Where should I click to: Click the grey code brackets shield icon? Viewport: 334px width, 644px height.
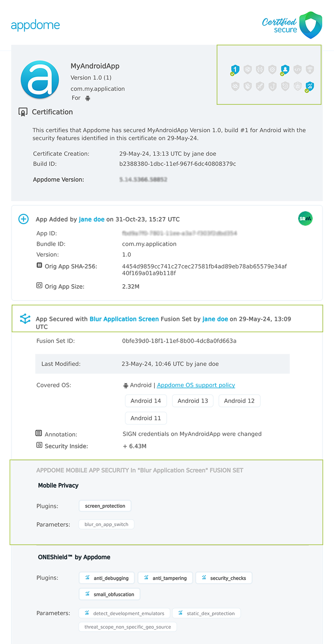[x=297, y=69]
